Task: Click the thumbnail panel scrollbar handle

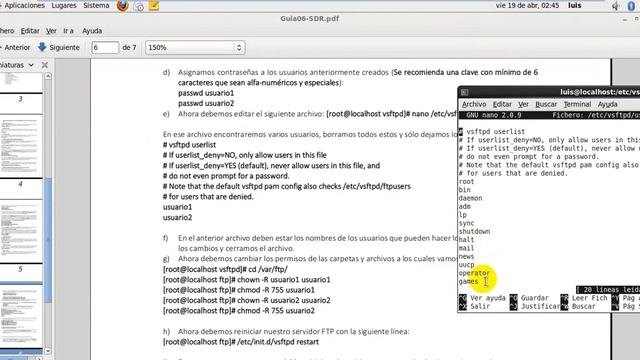Action: (48, 241)
